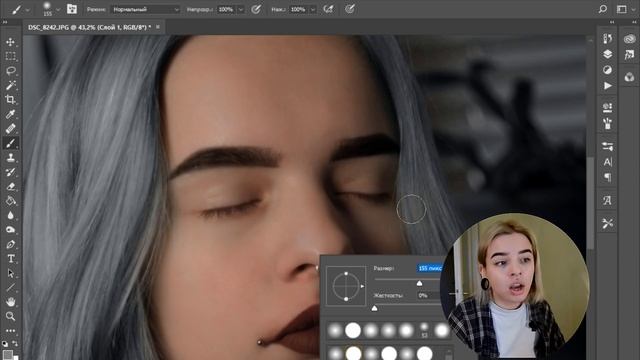Open the tool preset picker arrow

point(28,9)
